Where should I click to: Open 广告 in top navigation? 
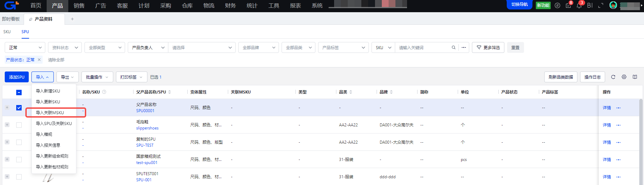pyautogui.click(x=101, y=6)
